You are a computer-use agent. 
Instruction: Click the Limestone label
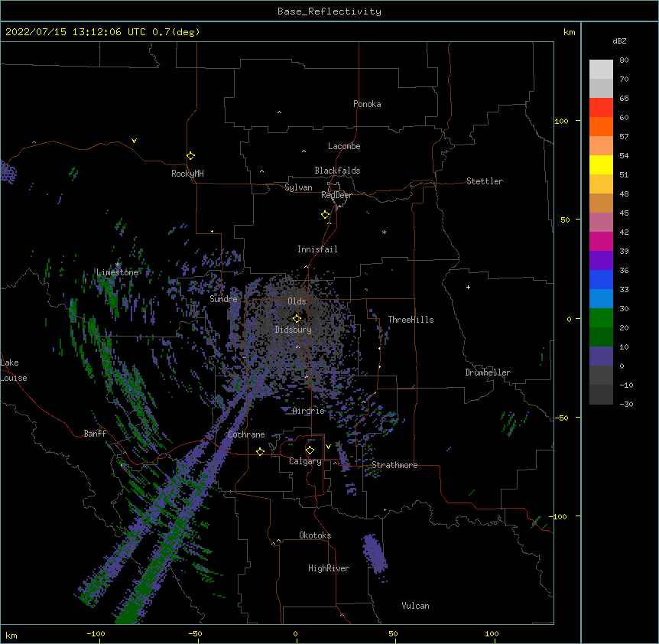coord(117,272)
